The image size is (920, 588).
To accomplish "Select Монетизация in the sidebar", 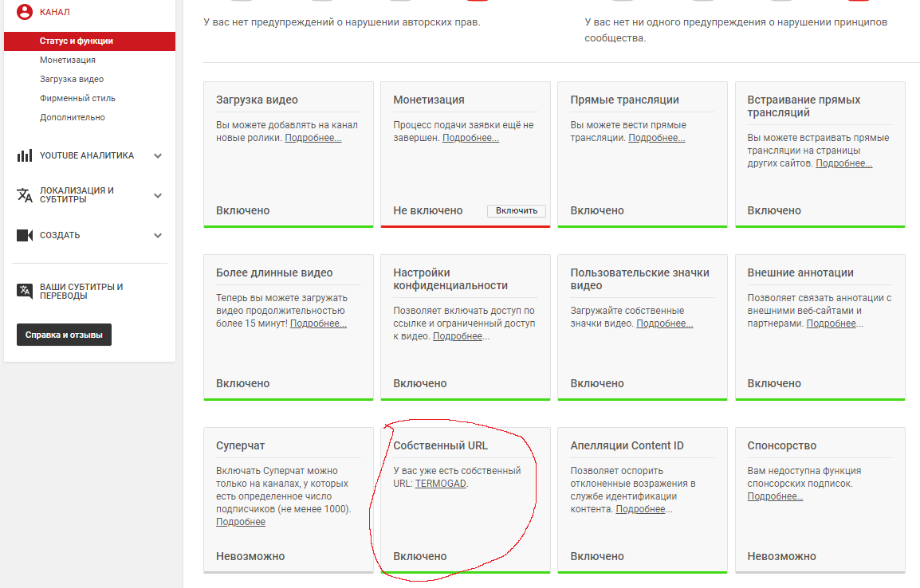I will click(68, 60).
